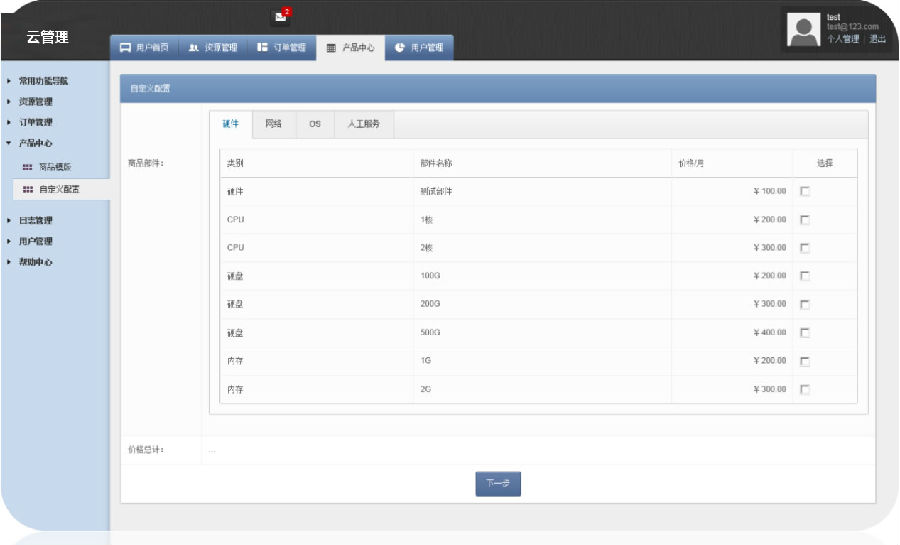Image resolution: width=900 pixels, height=545 pixels.
Task: Tick the 内存 2G checkbox
Action: (x=805, y=389)
